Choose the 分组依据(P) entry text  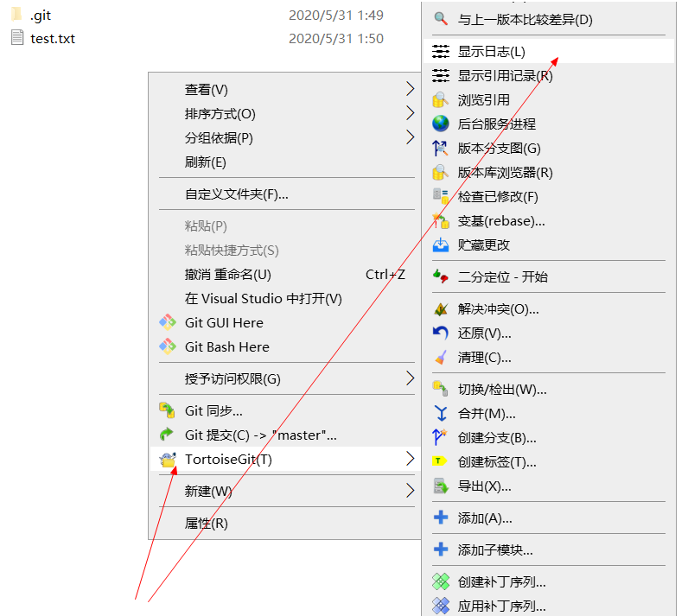pyautogui.click(x=219, y=137)
